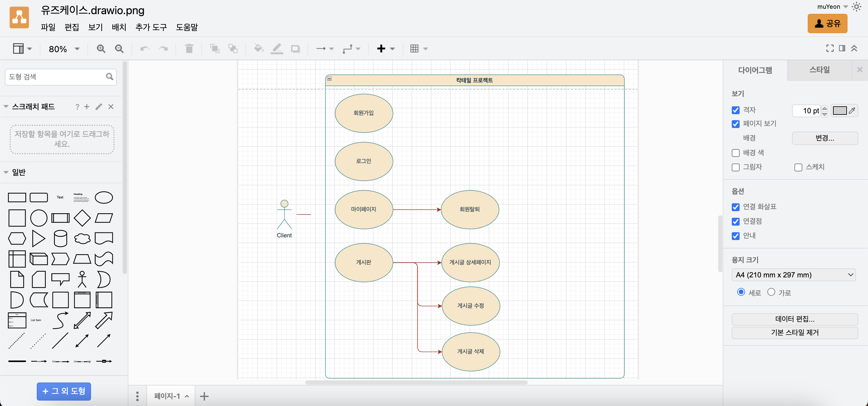Collapse the 일반 shapes section
Screen dimensions: 868x406
tap(6, 172)
